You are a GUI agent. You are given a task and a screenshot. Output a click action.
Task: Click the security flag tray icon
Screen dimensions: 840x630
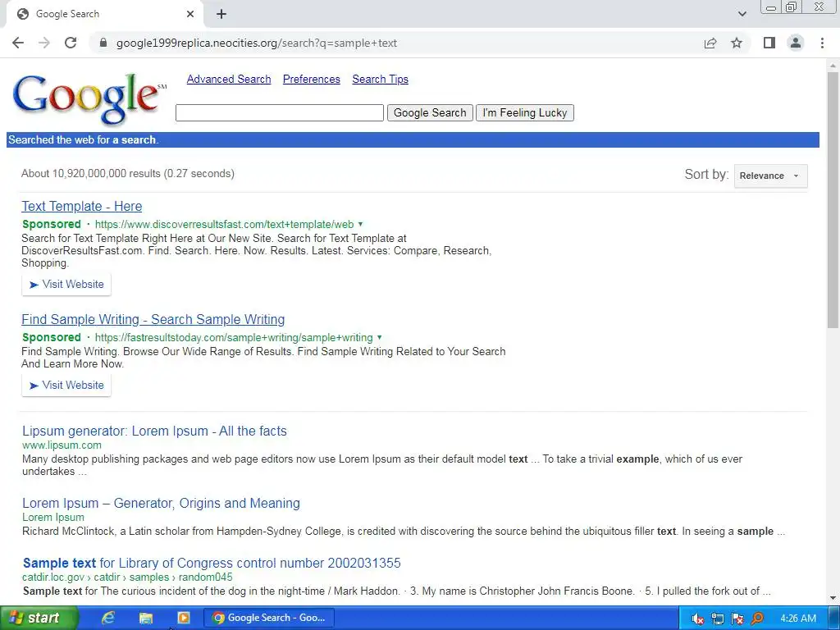[x=737, y=619]
